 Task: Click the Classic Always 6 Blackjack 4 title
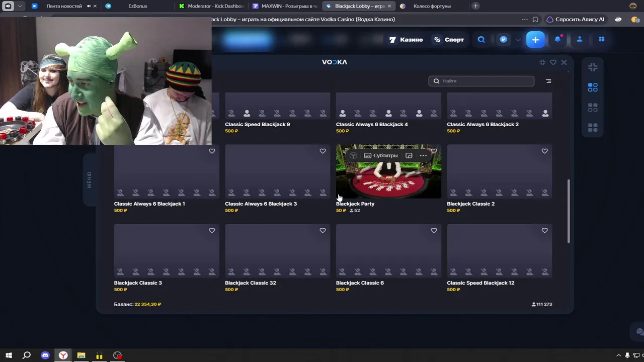372,124
